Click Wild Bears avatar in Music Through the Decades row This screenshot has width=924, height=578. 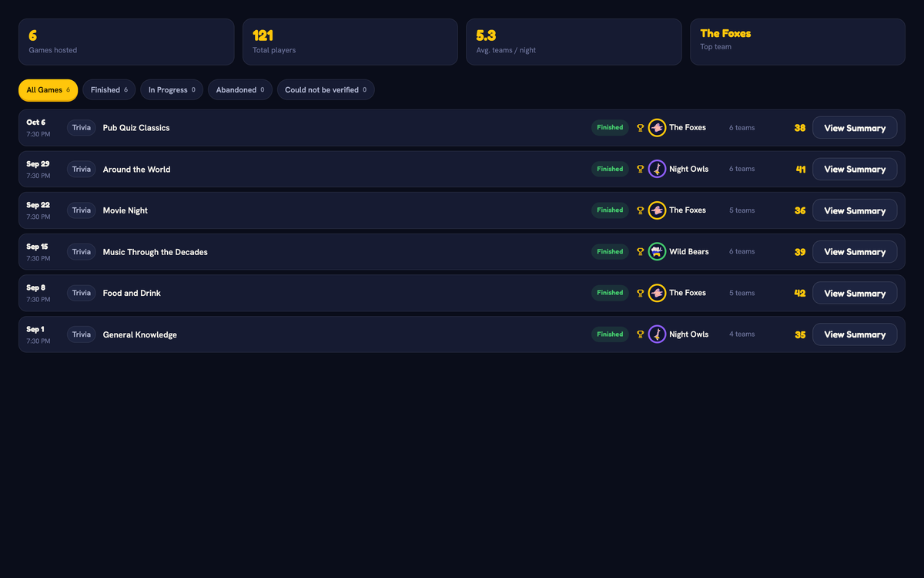(x=657, y=251)
